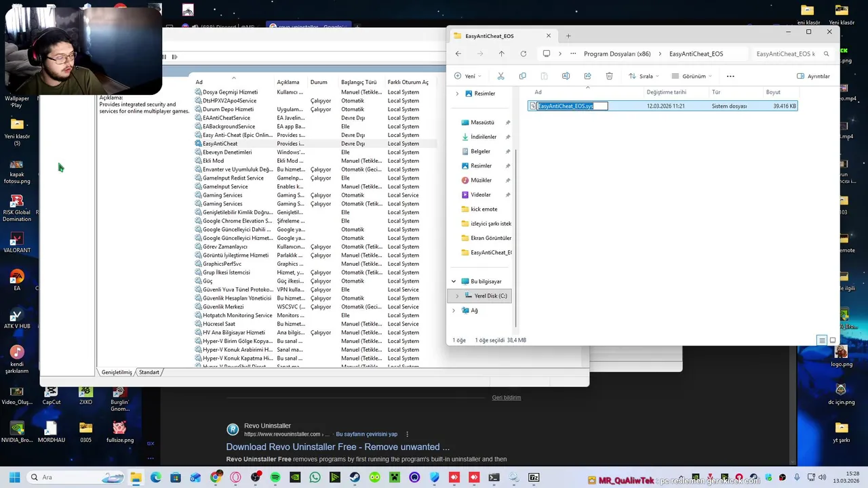This screenshot has width=868, height=488.
Task: Collapse the Bu bilgisayar tree node
Action: tap(454, 281)
